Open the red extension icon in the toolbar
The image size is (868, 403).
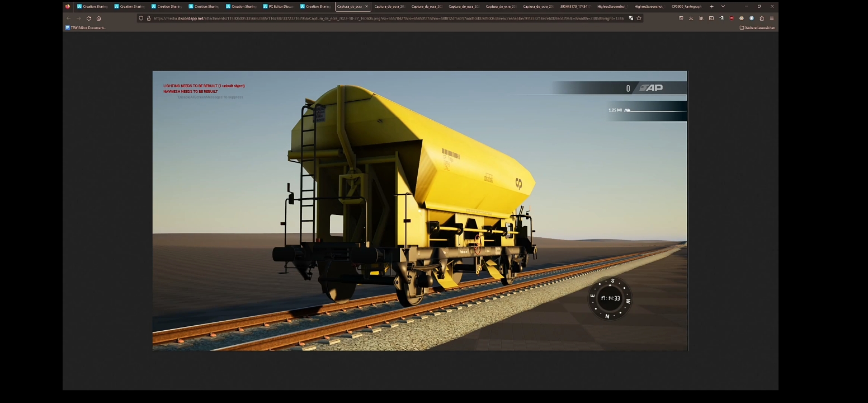coord(731,18)
